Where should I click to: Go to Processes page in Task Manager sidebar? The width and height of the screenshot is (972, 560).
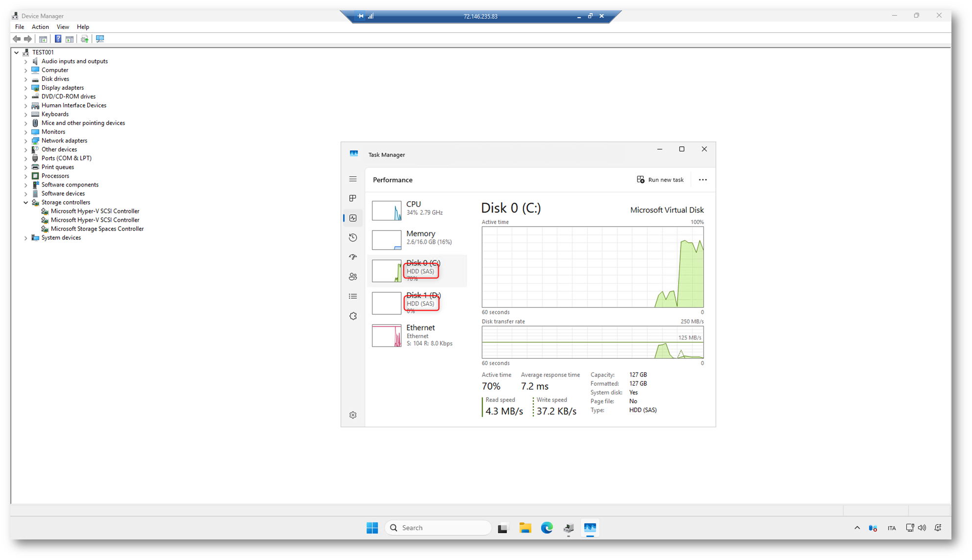(x=353, y=198)
